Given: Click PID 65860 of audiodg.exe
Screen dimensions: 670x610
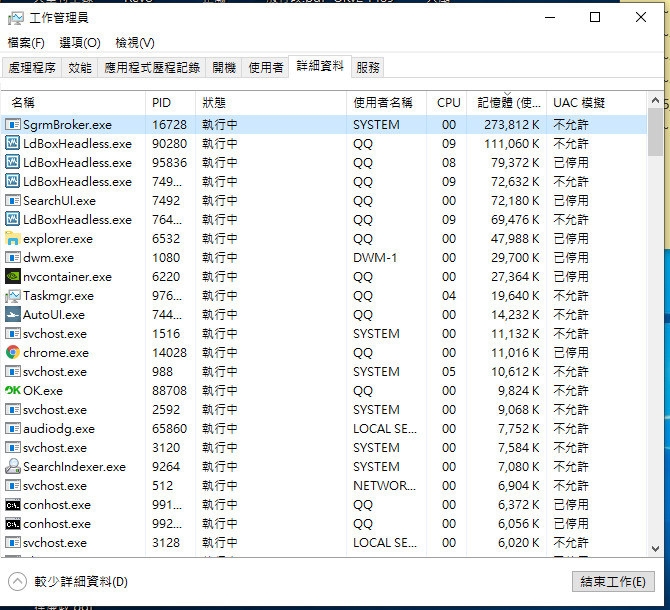Looking at the screenshot, I should pyautogui.click(x=169, y=428).
